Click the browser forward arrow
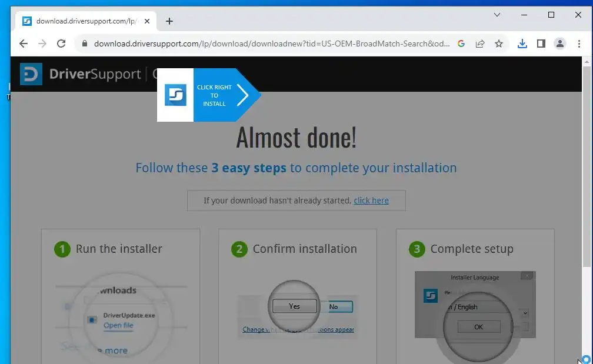The height and width of the screenshot is (364, 593). pyautogui.click(x=42, y=44)
